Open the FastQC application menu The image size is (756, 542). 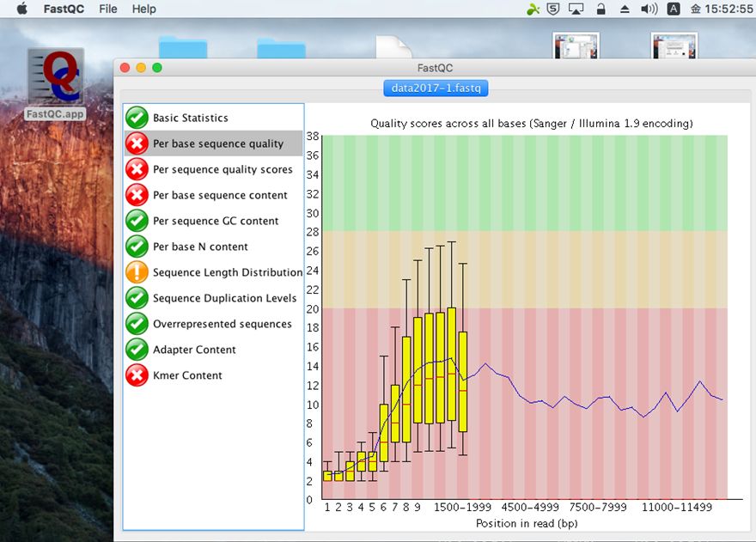64,9
